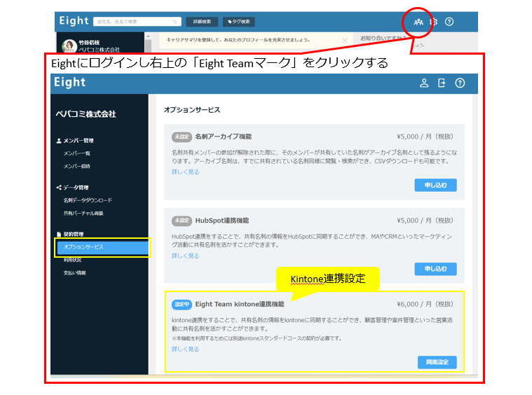Screen dimensions: 532x395
Task: Go to 利用状況 in sidebar
Action: [73, 260]
